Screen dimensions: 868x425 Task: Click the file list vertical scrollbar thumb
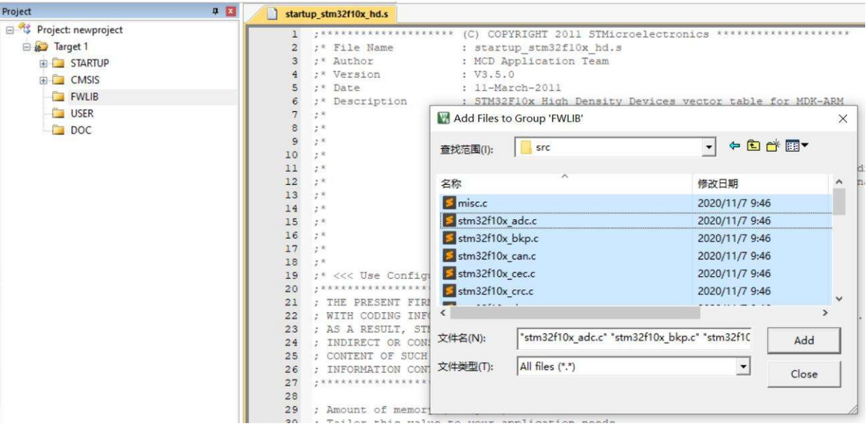click(839, 202)
